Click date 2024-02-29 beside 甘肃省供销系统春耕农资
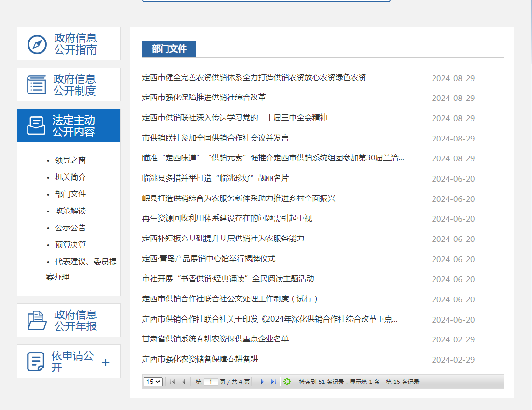The image size is (532, 410). (x=453, y=339)
